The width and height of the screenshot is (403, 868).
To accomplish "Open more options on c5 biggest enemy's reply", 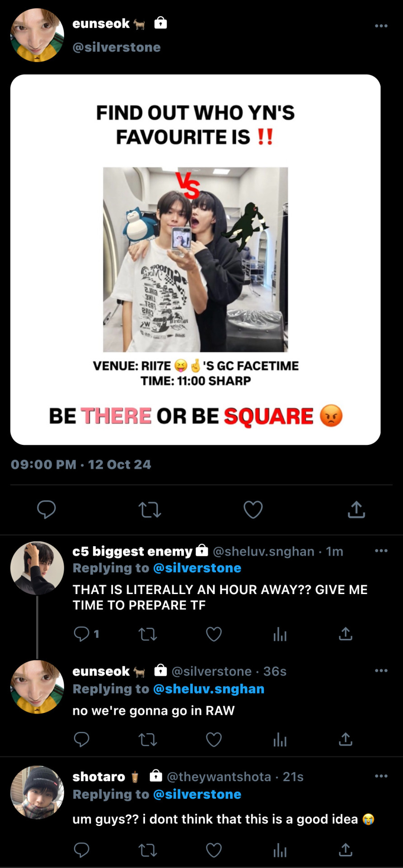I will [x=381, y=551].
